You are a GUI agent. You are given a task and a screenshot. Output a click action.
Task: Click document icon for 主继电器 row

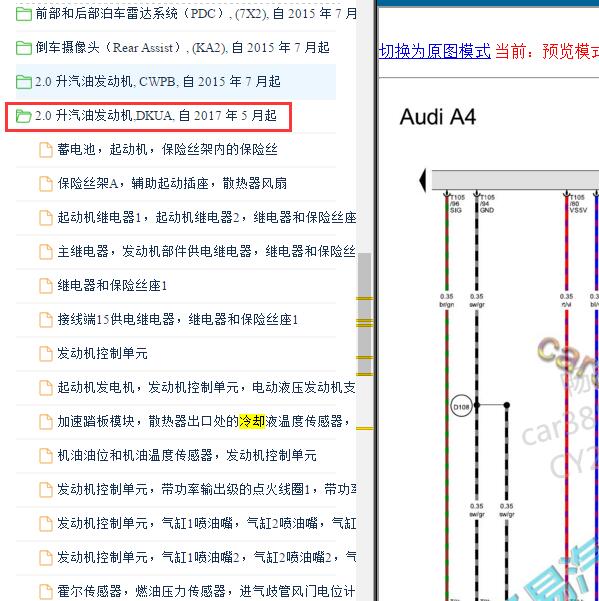pos(46,252)
